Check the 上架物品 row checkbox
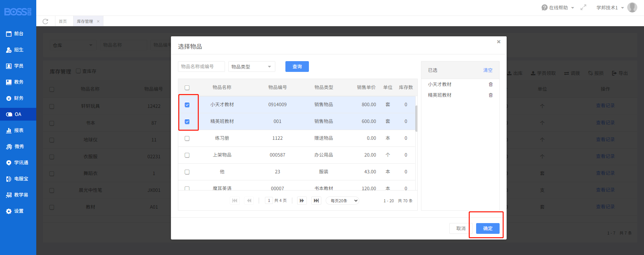The height and width of the screenshot is (255, 644). pyautogui.click(x=187, y=155)
